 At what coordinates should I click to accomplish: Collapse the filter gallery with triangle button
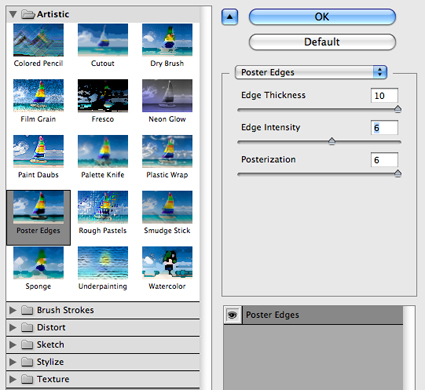click(230, 17)
